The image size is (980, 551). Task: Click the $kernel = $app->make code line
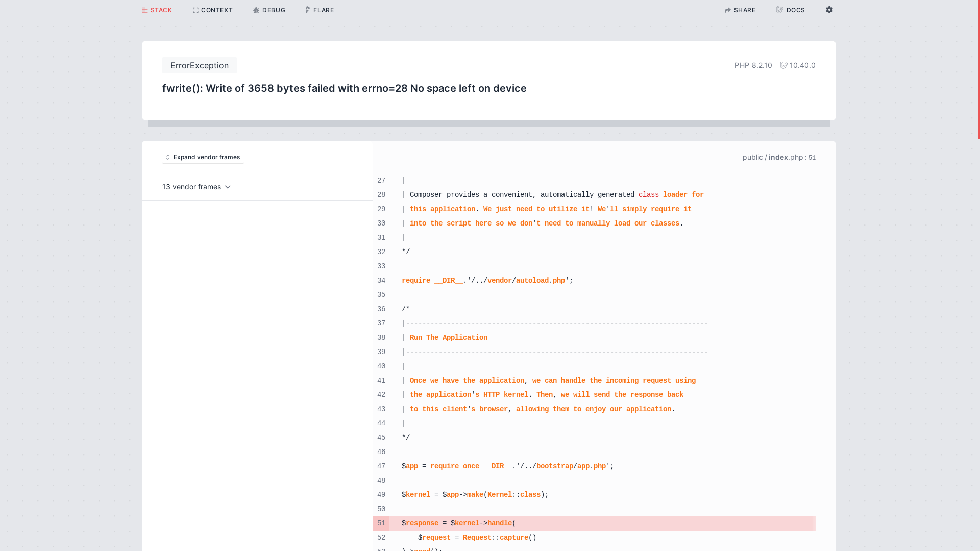click(475, 495)
